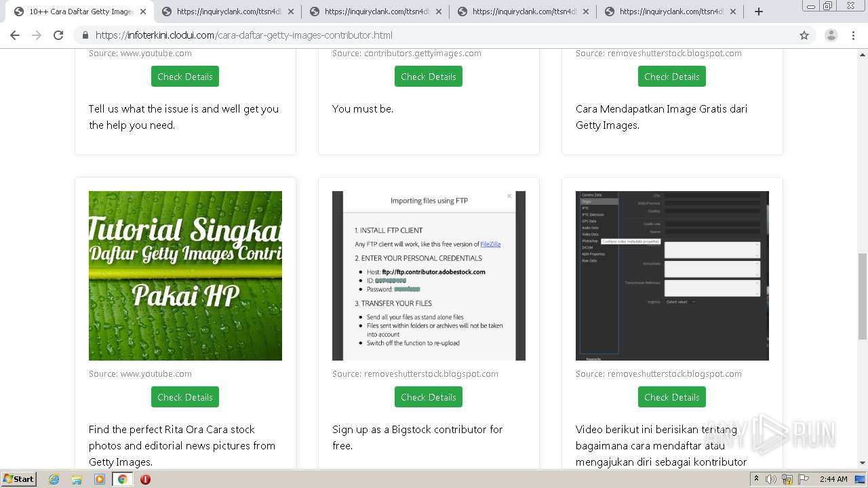Click the 'You must be.' text
868x488 pixels.
pos(363,108)
